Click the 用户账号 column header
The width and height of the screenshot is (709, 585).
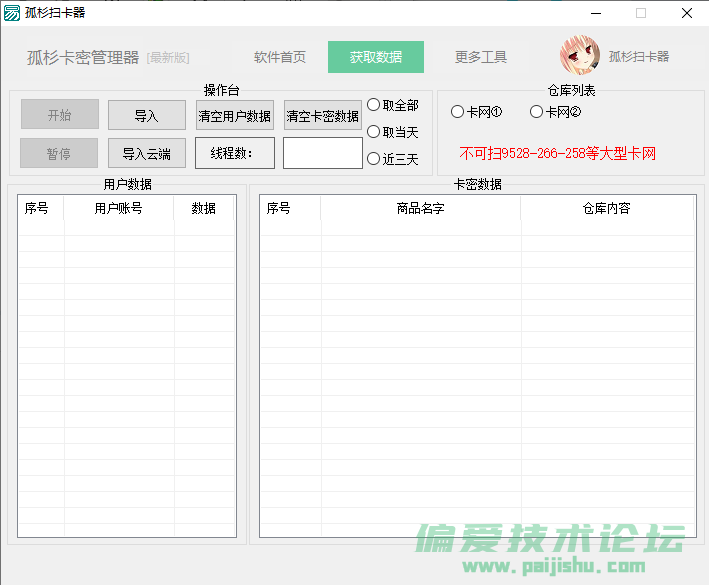tap(119, 208)
